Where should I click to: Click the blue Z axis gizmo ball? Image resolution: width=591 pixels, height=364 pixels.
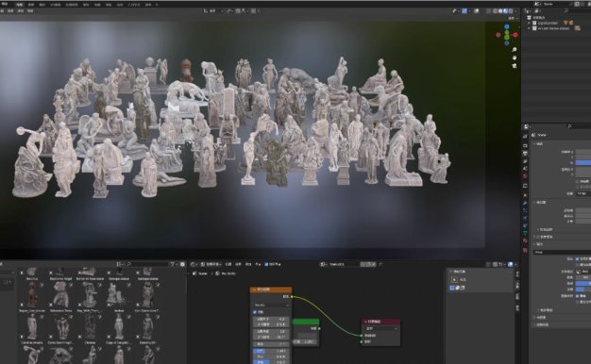pos(507,26)
